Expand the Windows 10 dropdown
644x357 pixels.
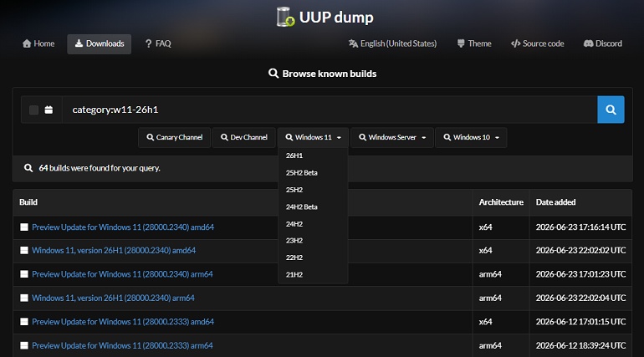pyautogui.click(x=471, y=137)
